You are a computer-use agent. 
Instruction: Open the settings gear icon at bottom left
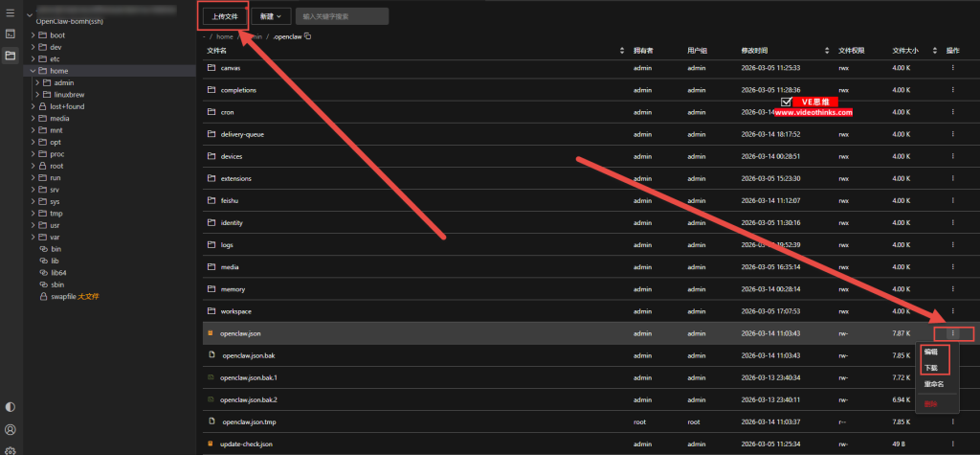point(11,449)
